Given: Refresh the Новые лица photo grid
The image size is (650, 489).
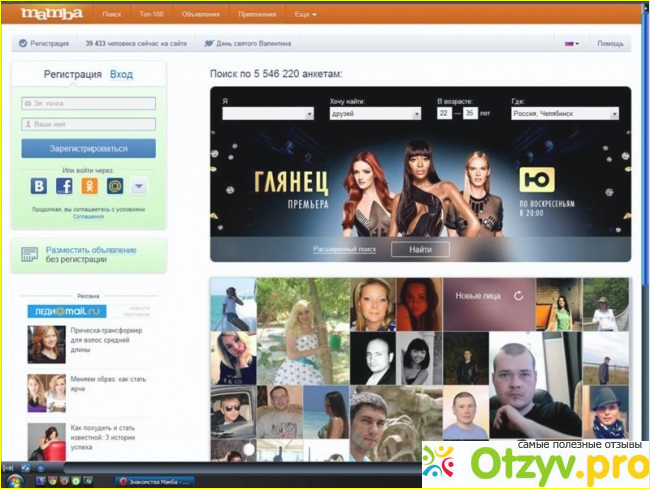Looking at the screenshot, I should 518,296.
